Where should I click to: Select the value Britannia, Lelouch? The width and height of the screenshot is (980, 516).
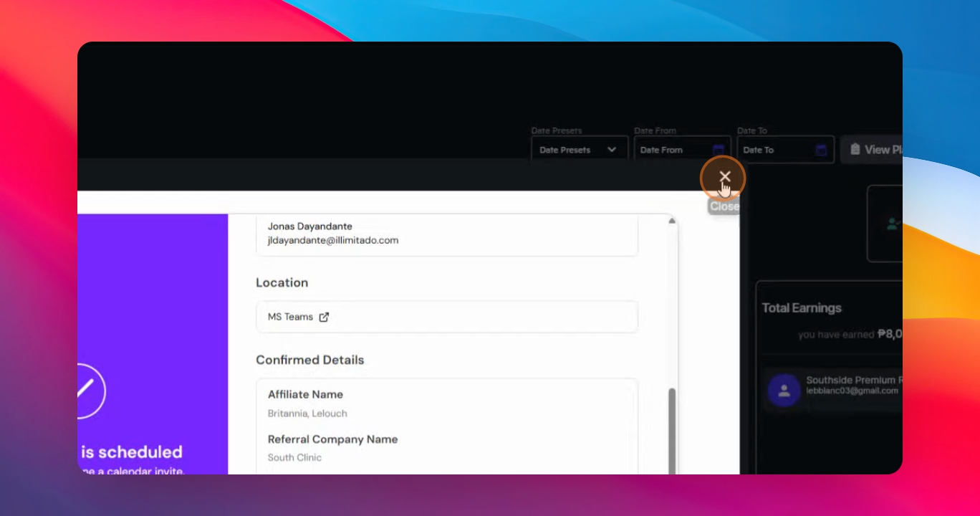(307, 414)
